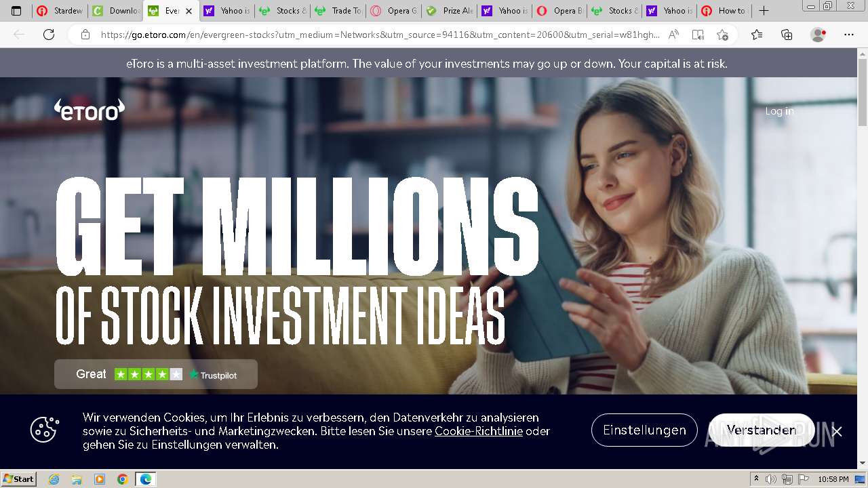Add page to favorites star icon

pyautogui.click(x=723, y=35)
